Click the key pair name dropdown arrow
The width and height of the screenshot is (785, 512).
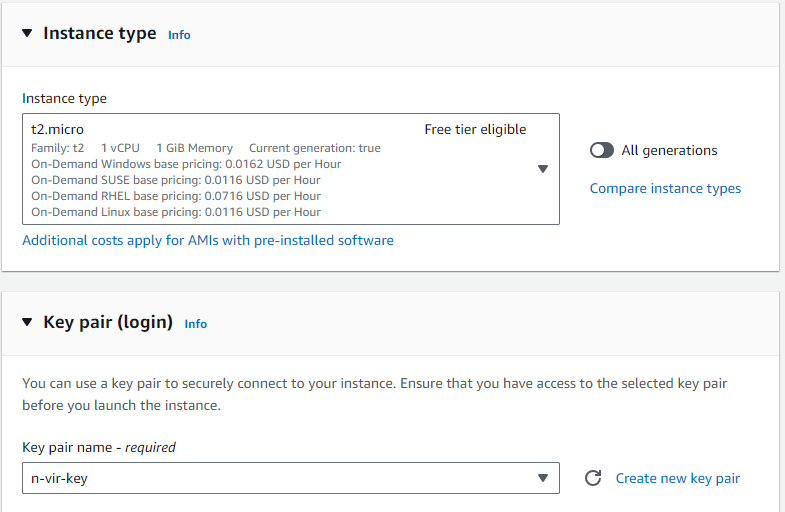point(543,478)
